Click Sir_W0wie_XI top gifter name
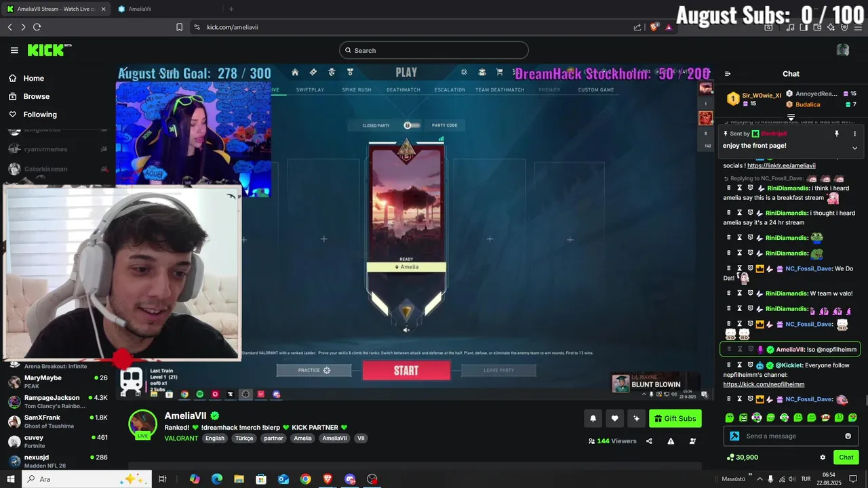This screenshot has width=868, height=488. (x=762, y=96)
